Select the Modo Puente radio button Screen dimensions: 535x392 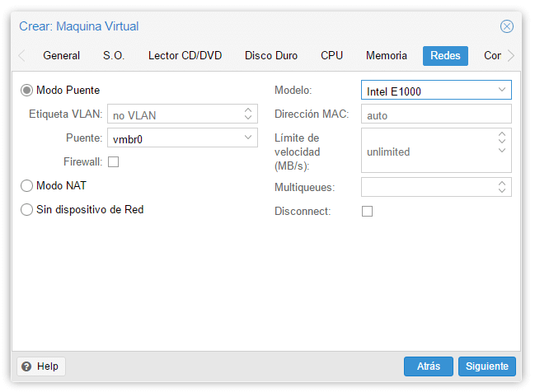coord(27,91)
